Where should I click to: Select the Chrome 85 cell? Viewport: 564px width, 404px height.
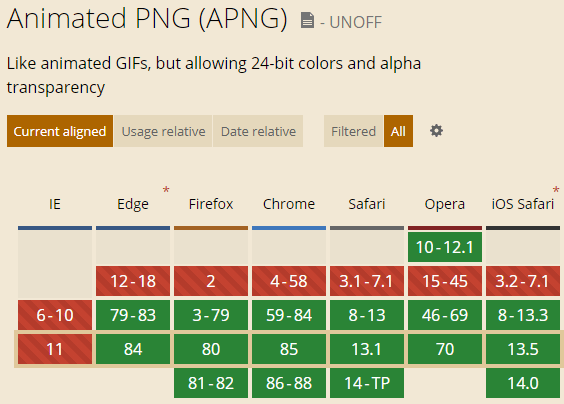(x=289, y=349)
